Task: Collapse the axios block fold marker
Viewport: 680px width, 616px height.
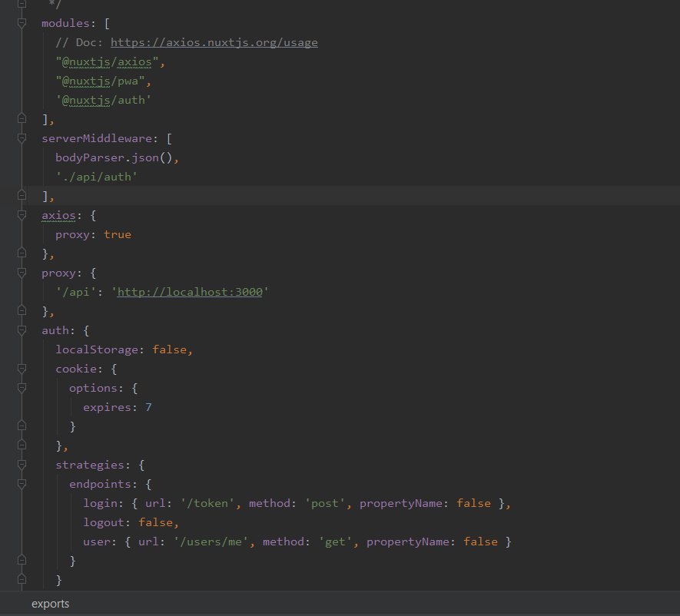Action: click(22, 215)
